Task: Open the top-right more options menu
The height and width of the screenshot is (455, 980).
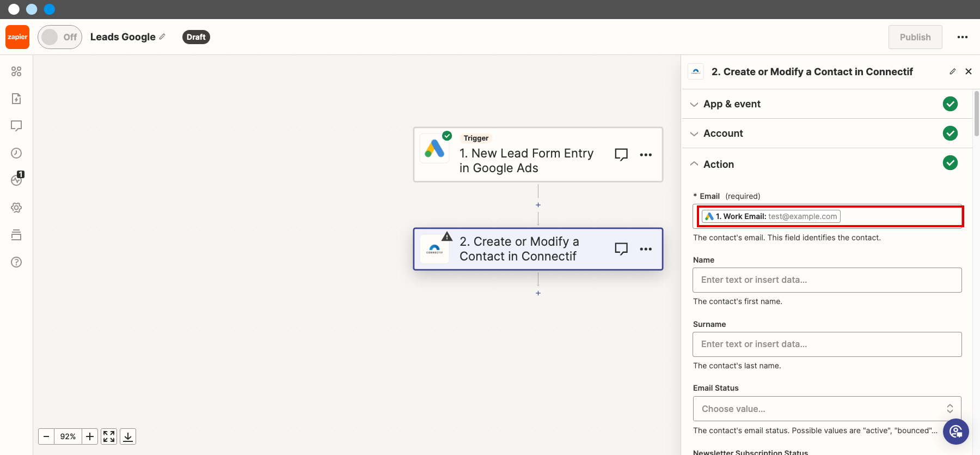Action: coord(963,37)
